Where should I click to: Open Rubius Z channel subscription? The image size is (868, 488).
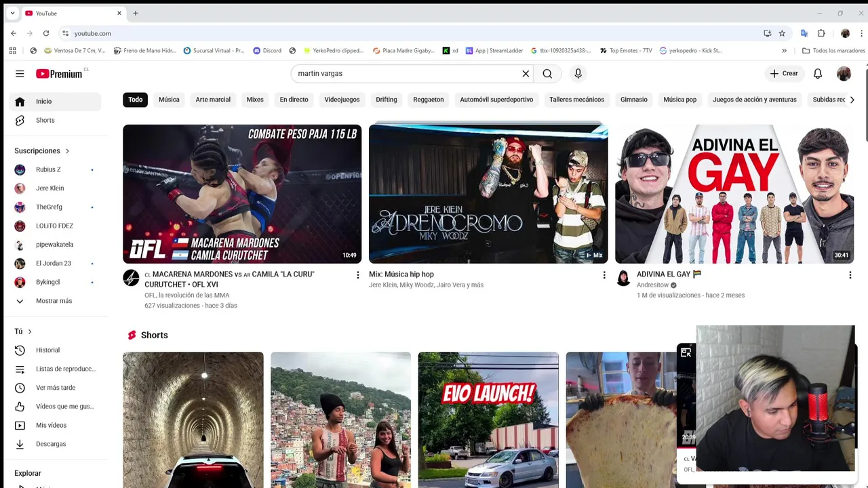(56, 169)
